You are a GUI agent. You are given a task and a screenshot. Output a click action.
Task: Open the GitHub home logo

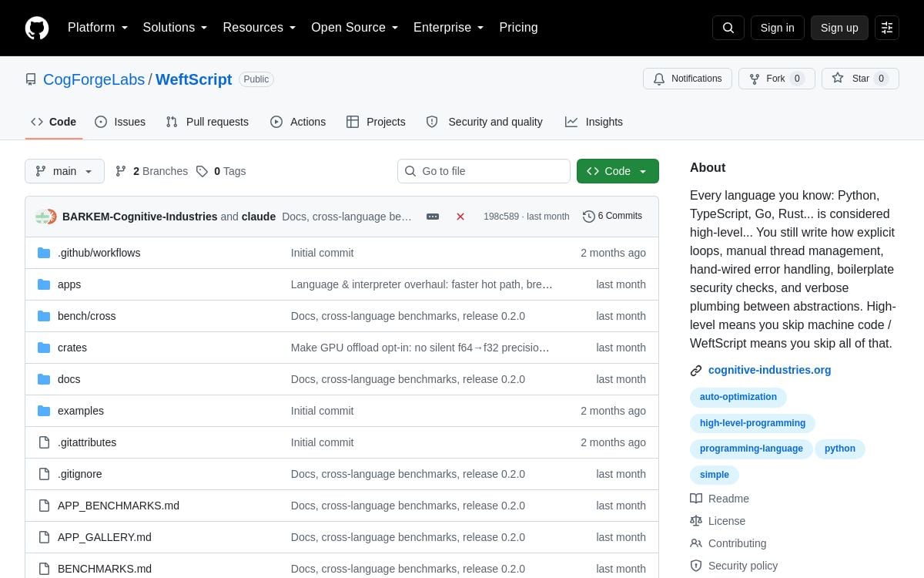37,28
